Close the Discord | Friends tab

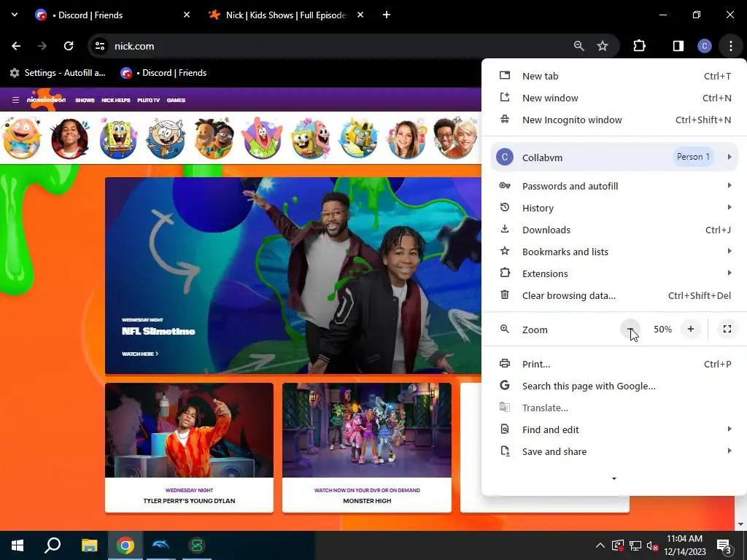(x=187, y=15)
